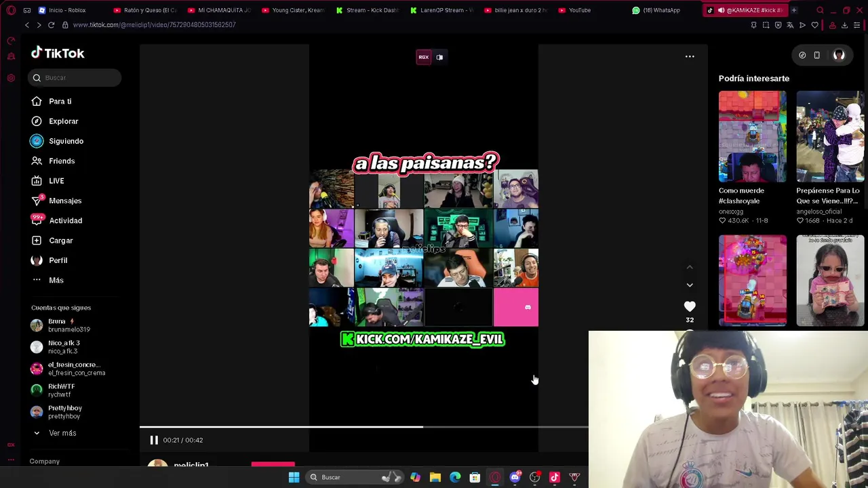Screen dimensions: 868x488
Task: Click the TikTok Buscar search field
Action: (75, 78)
